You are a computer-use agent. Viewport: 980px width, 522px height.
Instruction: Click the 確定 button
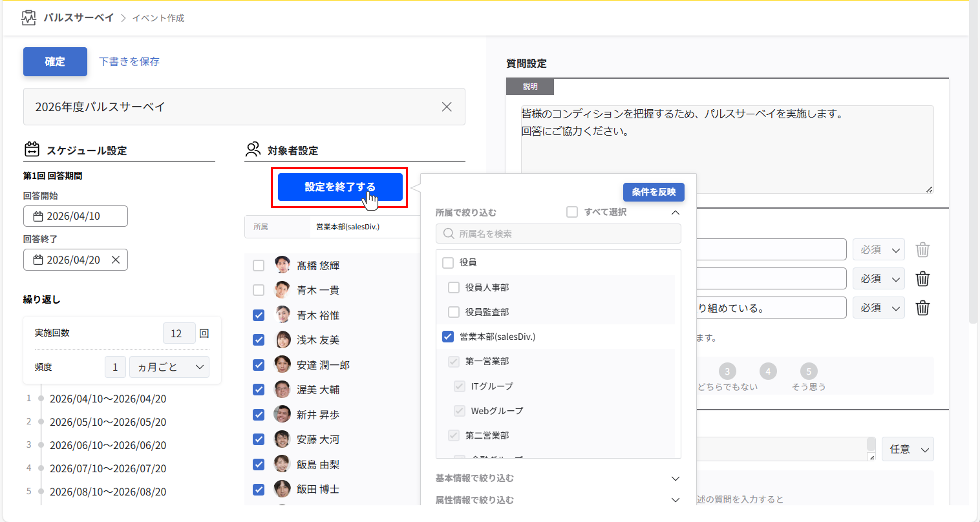[x=55, y=62]
